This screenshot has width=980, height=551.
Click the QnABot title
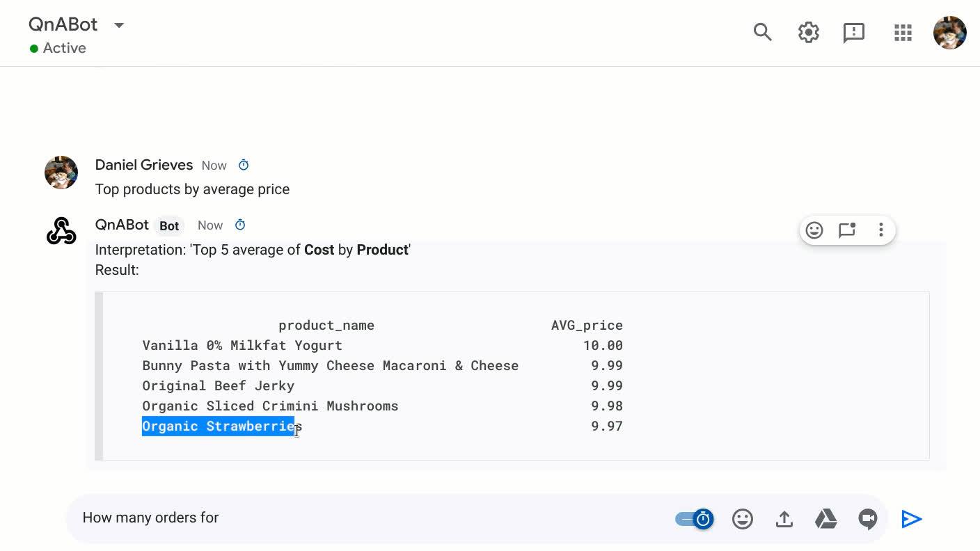coord(63,24)
